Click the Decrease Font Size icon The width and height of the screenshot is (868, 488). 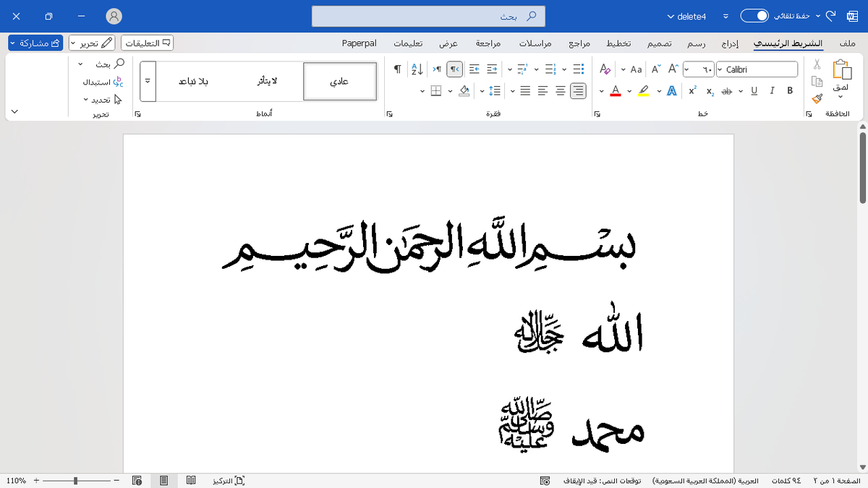point(656,69)
